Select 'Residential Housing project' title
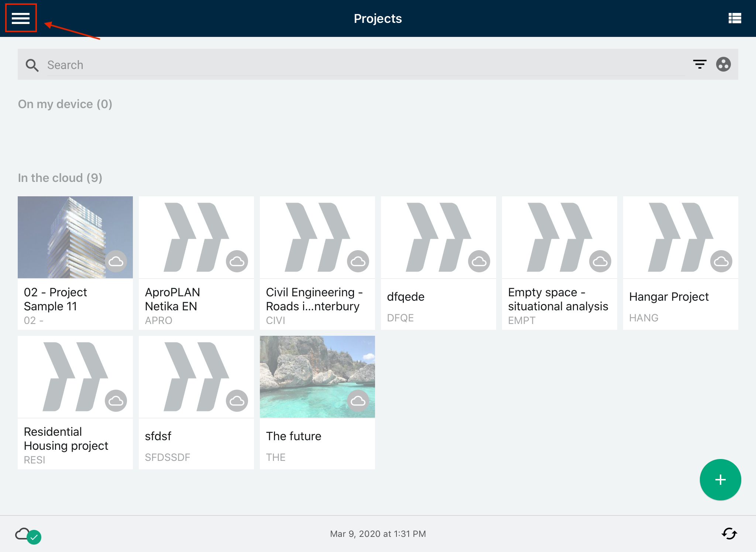 point(66,439)
